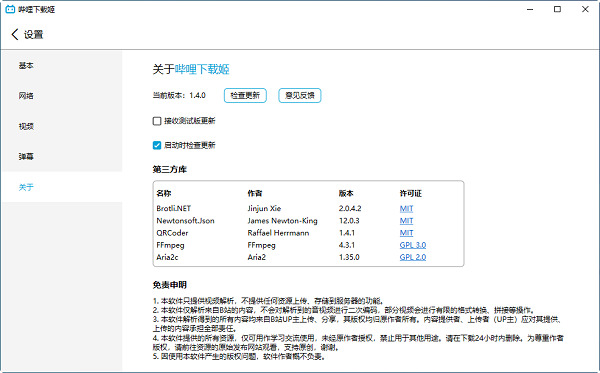Screen dimensions: 600x373
Task: Open the MIT license link for Brotli.NET
Action: click(x=406, y=208)
